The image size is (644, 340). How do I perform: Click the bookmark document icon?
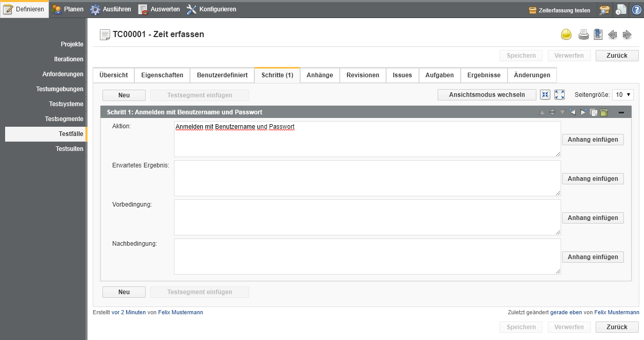[598, 35]
